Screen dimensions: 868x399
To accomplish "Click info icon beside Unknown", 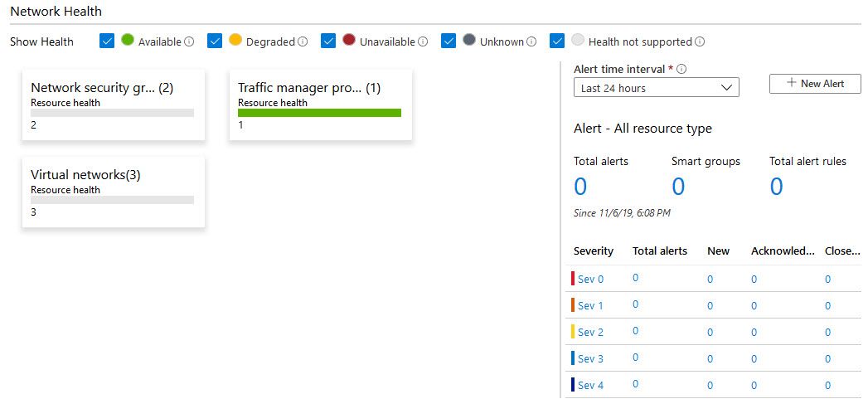I will click(x=531, y=41).
